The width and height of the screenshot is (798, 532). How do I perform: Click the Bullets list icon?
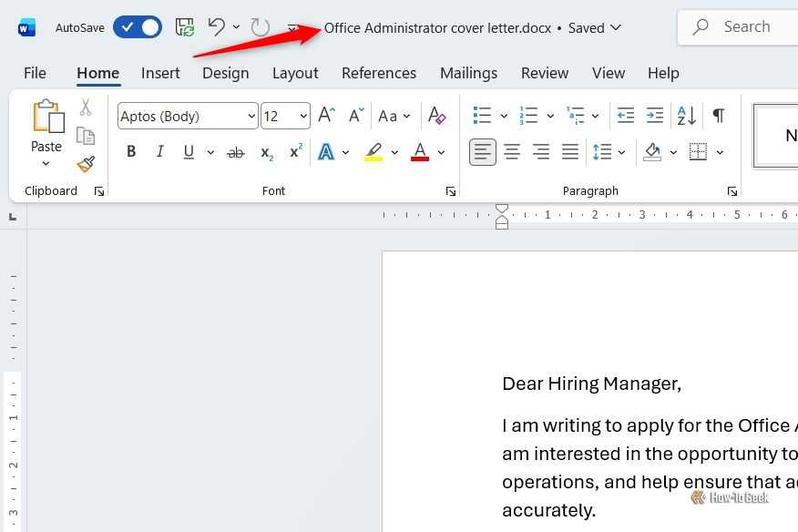coord(482,115)
